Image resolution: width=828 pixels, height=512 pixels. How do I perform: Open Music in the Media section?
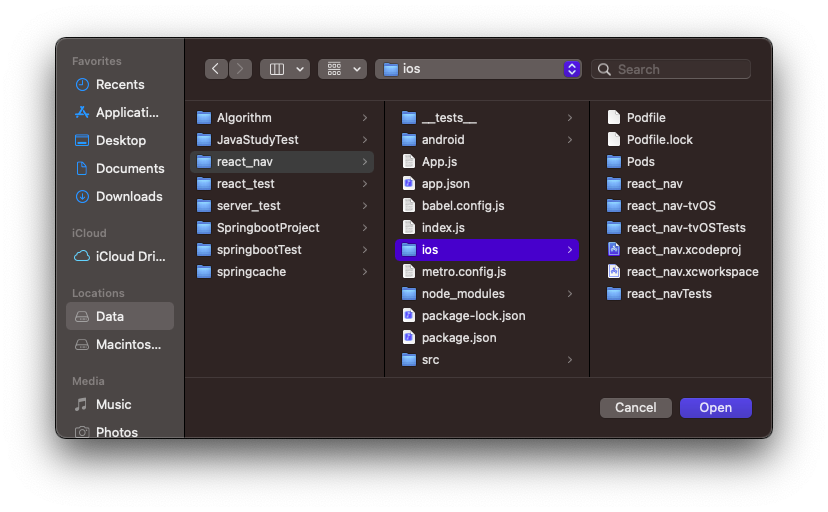(120, 405)
